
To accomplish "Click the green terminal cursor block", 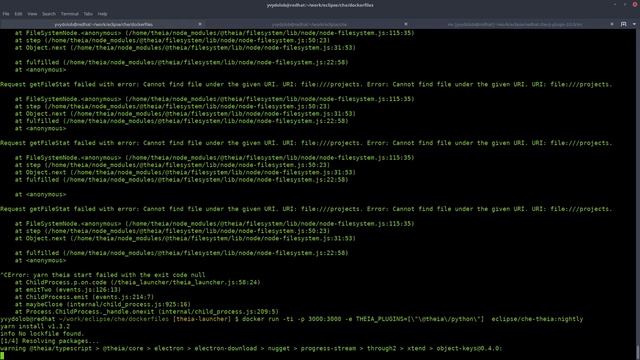I will coord(2,356).
